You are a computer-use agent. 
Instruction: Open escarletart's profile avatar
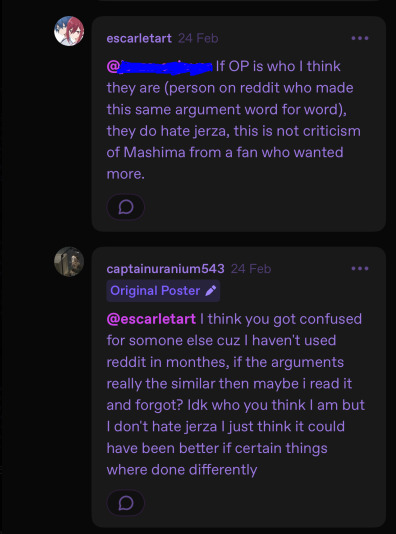click(x=69, y=31)
